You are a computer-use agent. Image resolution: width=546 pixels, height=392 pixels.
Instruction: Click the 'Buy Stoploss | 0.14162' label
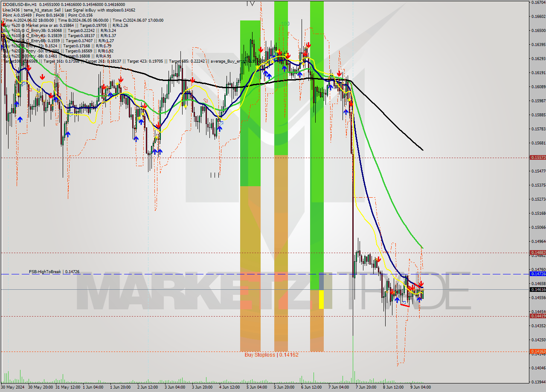pos(271,355)
